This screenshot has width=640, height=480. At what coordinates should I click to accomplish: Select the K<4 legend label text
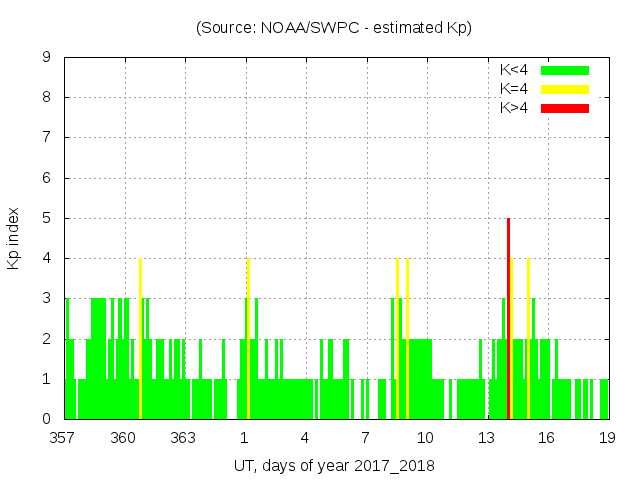point(514,70)
